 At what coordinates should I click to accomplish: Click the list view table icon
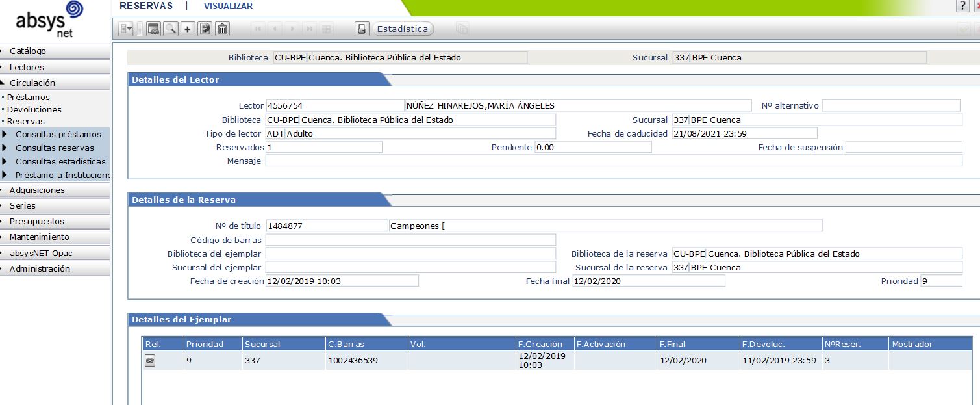[x=326, y=29]
